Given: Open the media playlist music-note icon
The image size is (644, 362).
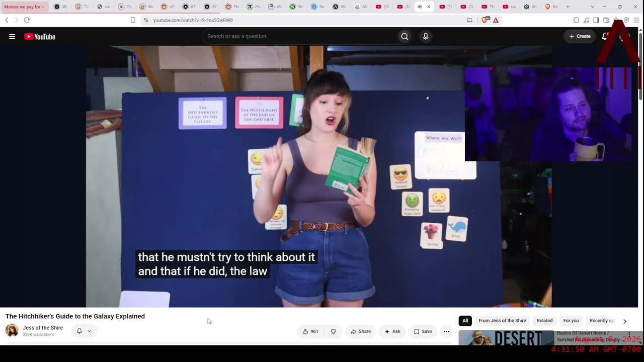Looking at the screenshot, I should (586, 20).
